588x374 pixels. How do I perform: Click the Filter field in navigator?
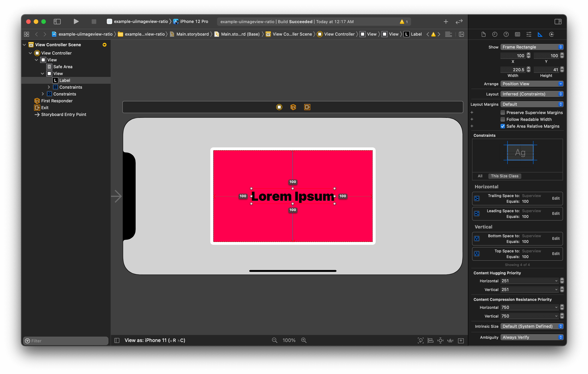click(x=66, y=340)
